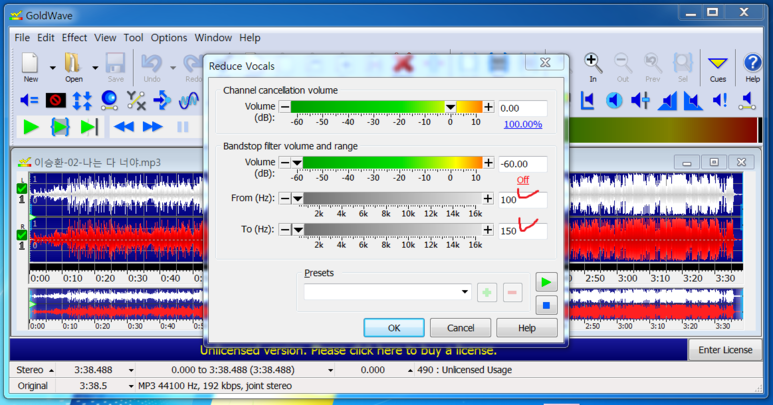Click the Help button in the Reduce Vocals dialog
Screen dimensions: 773x405
point(527,328)
